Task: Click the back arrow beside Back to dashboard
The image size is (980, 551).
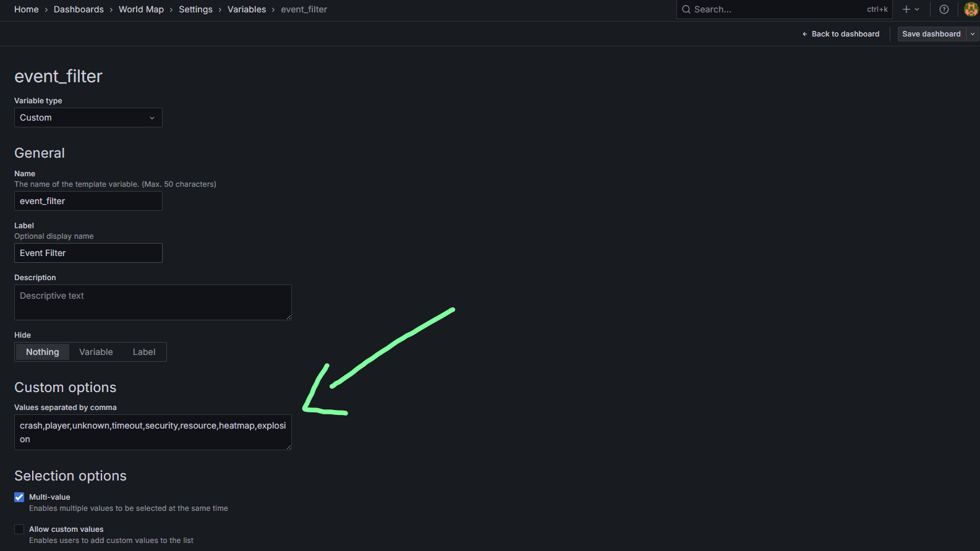Action: 804,34
